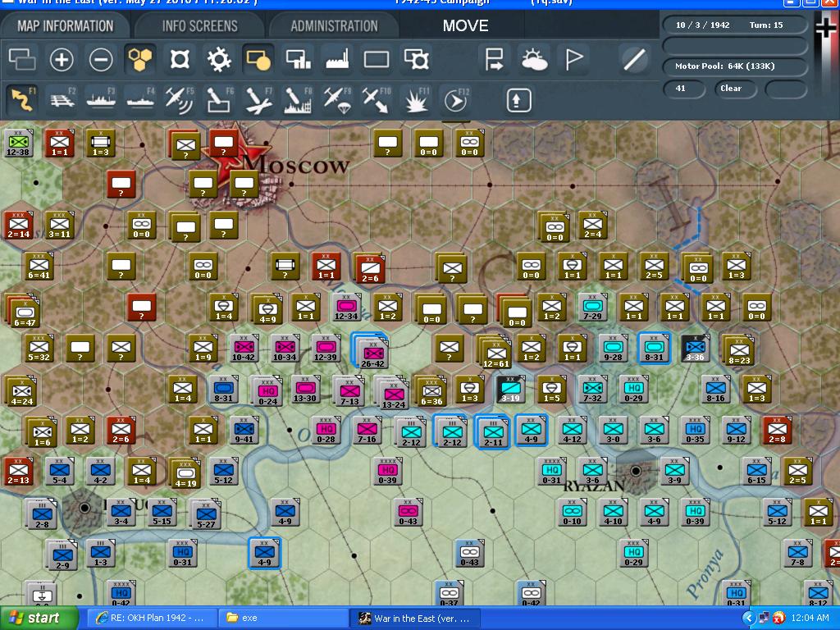Select the F1 move mode
This screenshot has height=630, width=840.
pyautogui.click(x=22, y=99)
